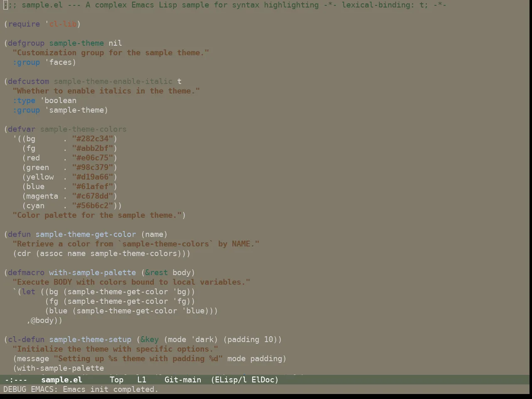
Task: Click macro name 'with-sample-palette' in defmacro line
Action: coord(93,273)
